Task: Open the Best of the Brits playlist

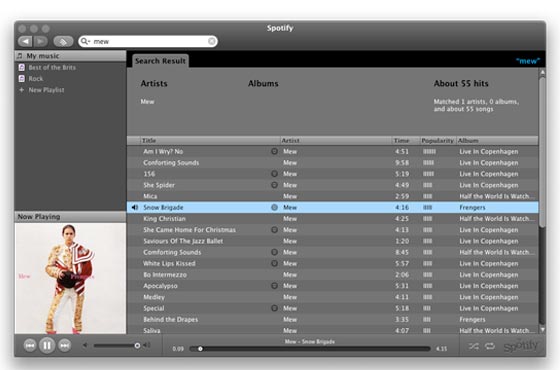Action: coord(52,68)
